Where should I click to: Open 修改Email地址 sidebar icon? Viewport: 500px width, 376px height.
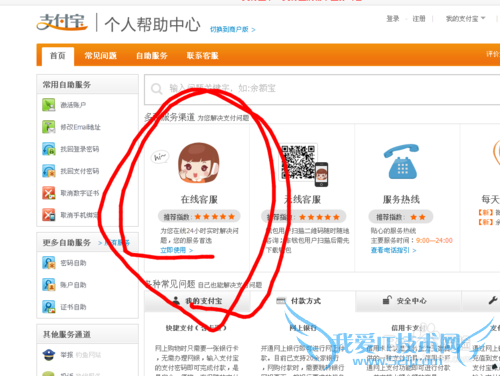click(x=49, y=127)
